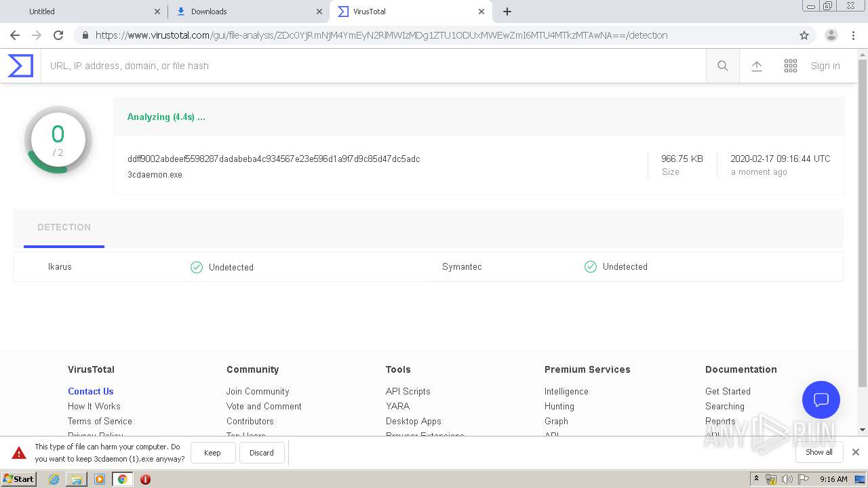Click the VirusTotal sigma logo
This screenshot has width=868, height=488.
tap(20, 66)
